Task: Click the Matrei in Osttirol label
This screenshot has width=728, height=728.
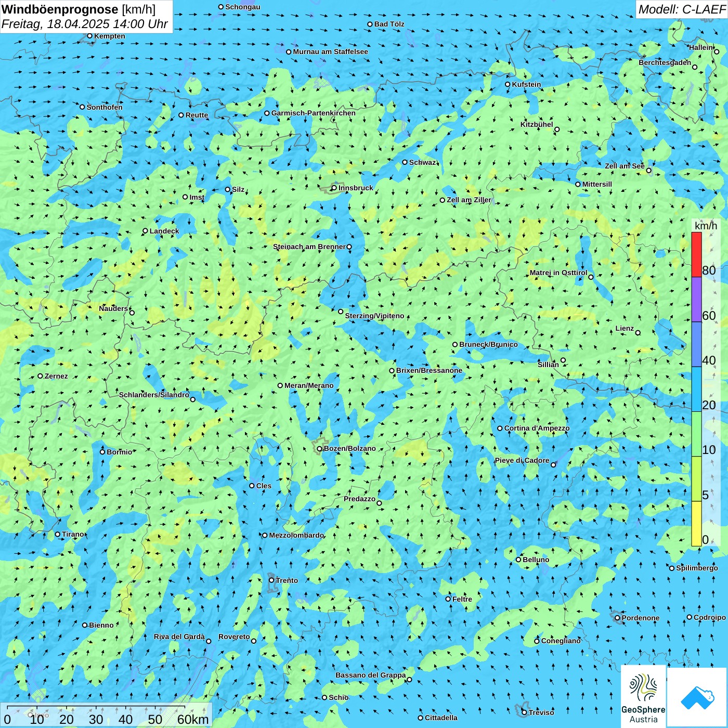Action: click(558, 272)
